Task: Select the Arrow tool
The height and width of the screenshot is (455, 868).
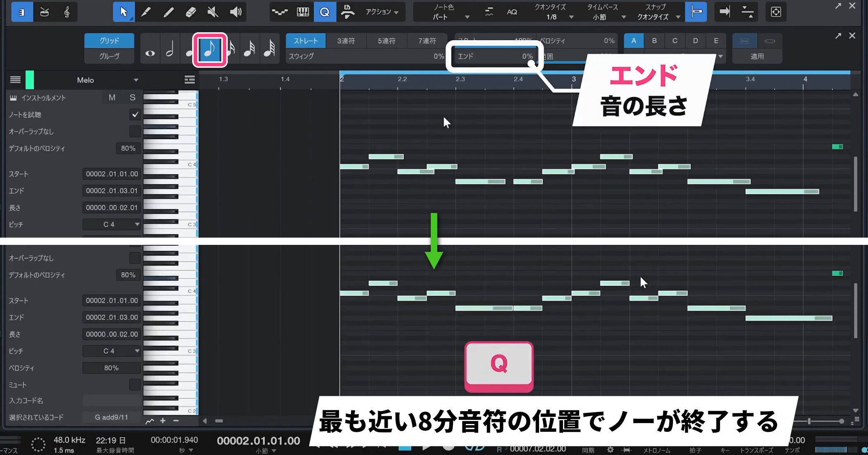Action: click(123, 12)
